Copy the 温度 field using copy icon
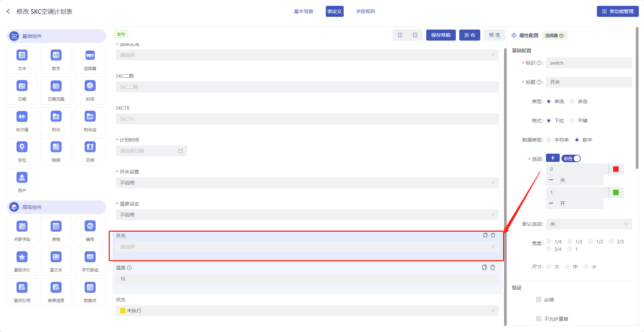The image size is (644, 332). pyautogui.click(x=484, y=267)
